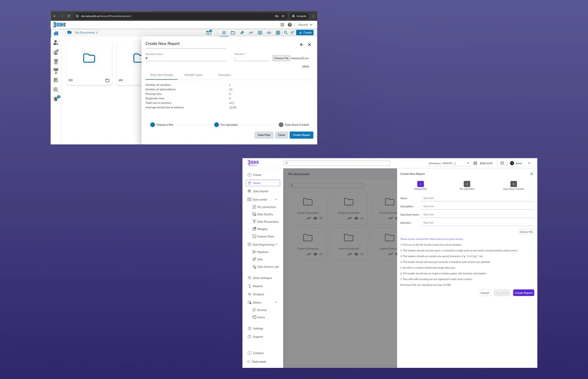Open the BDB SUITE apps grid icon
Screen dimensions: 588x379
point(475,163)
